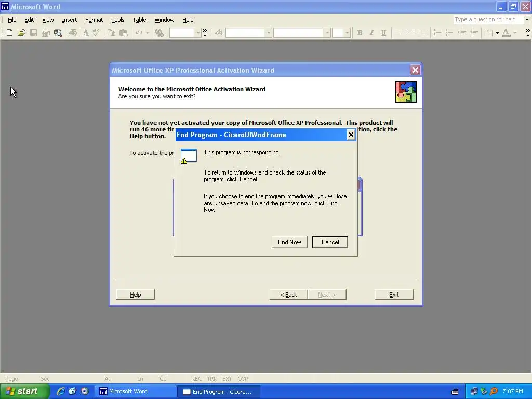Open the File menu
Image resolution: width=532 pixels, height=399 pixels.
(12, 20)
